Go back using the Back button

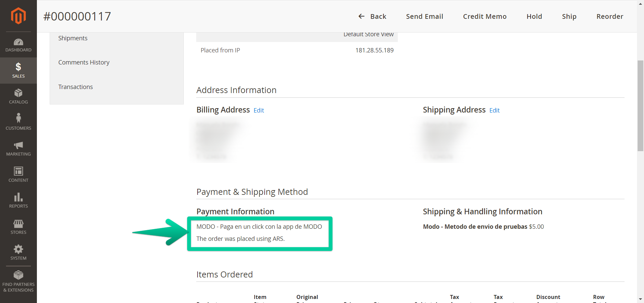[x=372, y=16]
